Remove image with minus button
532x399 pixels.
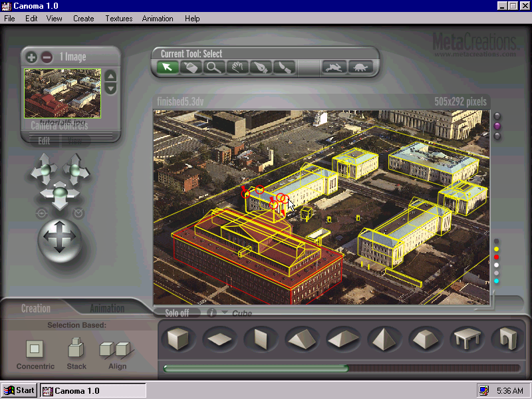(x=47, y=57)
